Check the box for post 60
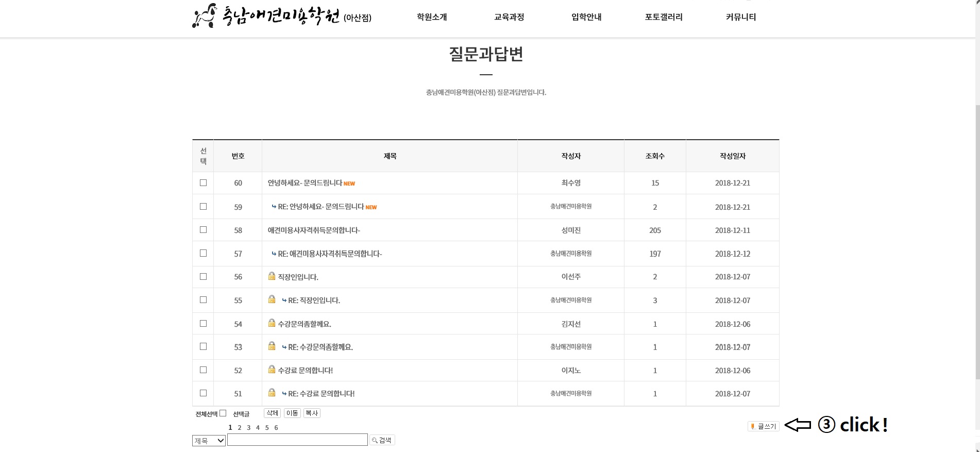This screenshot has width=980, height=452. pos(203,183)
